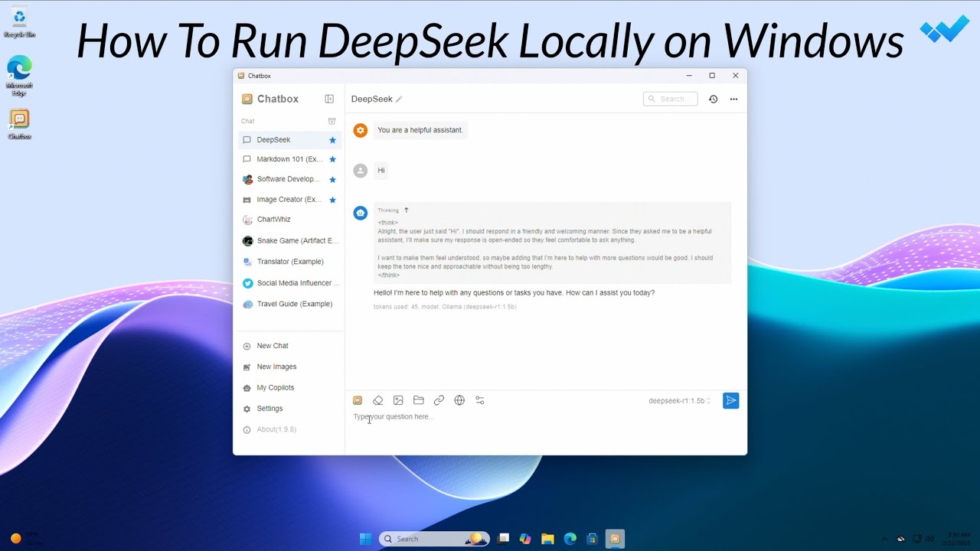Image resolution: width=980 pixels, height=551 pixels.
Task: Click New Images in sidebar
Action: pyautogui.click(x=289, y=367)
